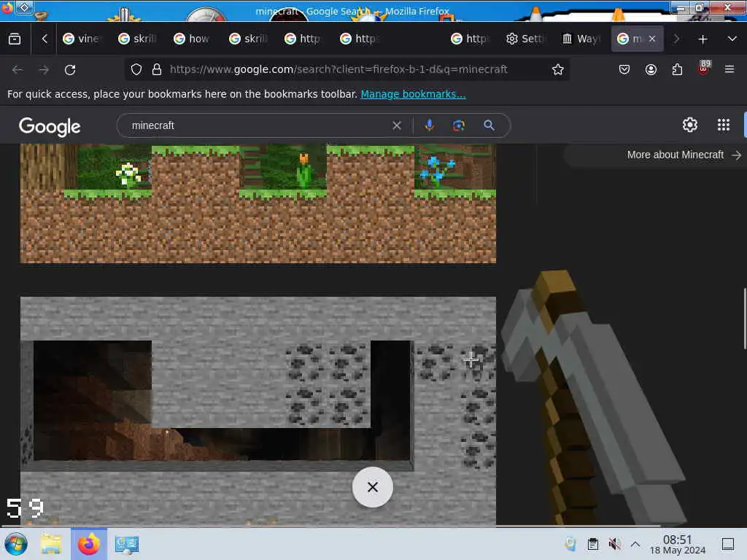This screenshot has width=747, height=560.
Task: Mine the orange tulip block
Action: click(303, 170)
